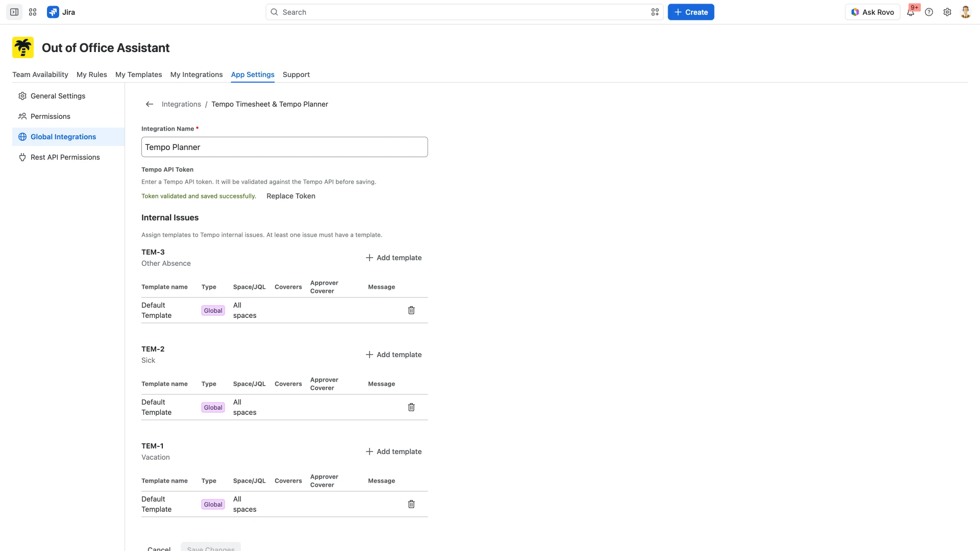
Task: Switch to Team Availability tab
Action: click(x=40, y=74)
